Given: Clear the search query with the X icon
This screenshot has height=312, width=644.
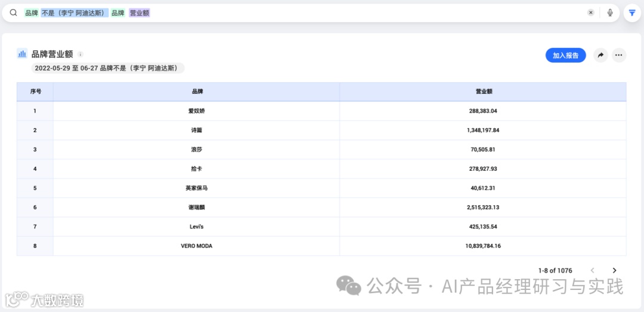Looking at the screenshot, I should point(590,13).
